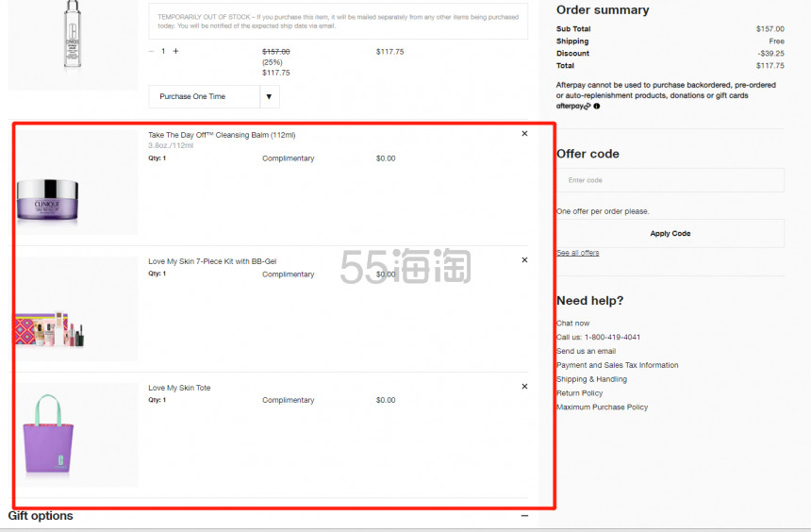Remove the Take The Day Off Cleansing Balm
The width and height of the screenshot is (811, 532).
524,134
